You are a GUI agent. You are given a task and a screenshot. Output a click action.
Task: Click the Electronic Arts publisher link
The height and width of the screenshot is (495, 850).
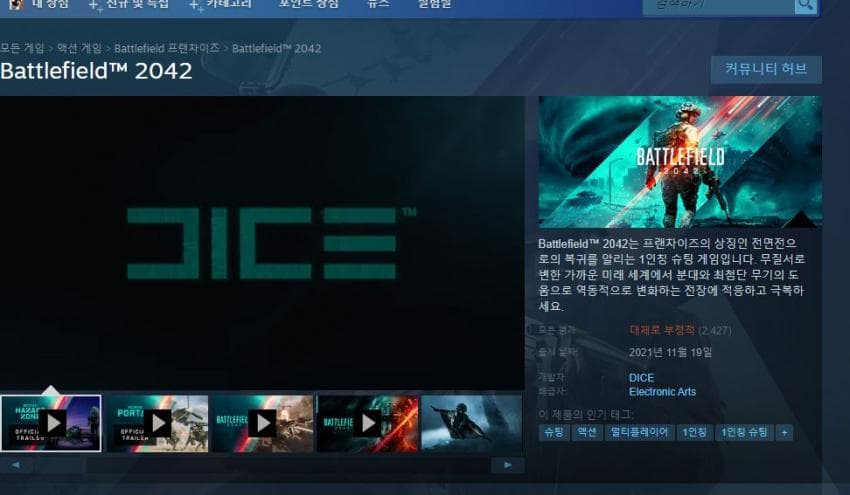click(x=662, y=392)
